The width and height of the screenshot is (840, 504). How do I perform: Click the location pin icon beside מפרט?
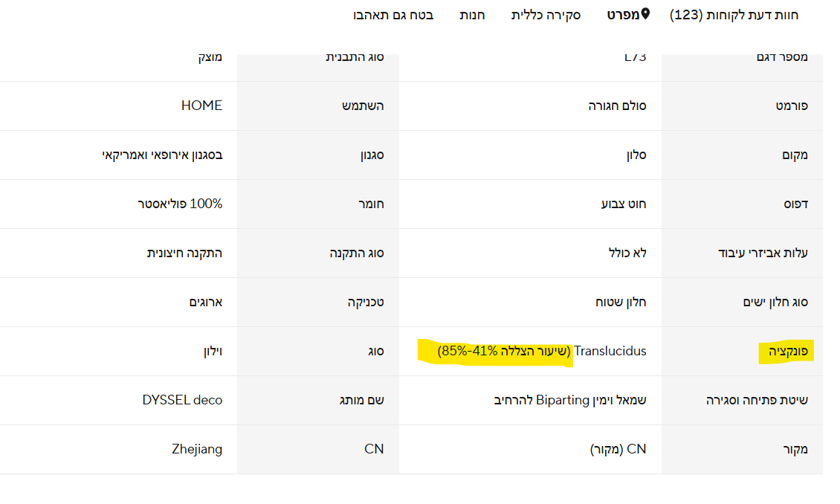[x=645, y=14]
